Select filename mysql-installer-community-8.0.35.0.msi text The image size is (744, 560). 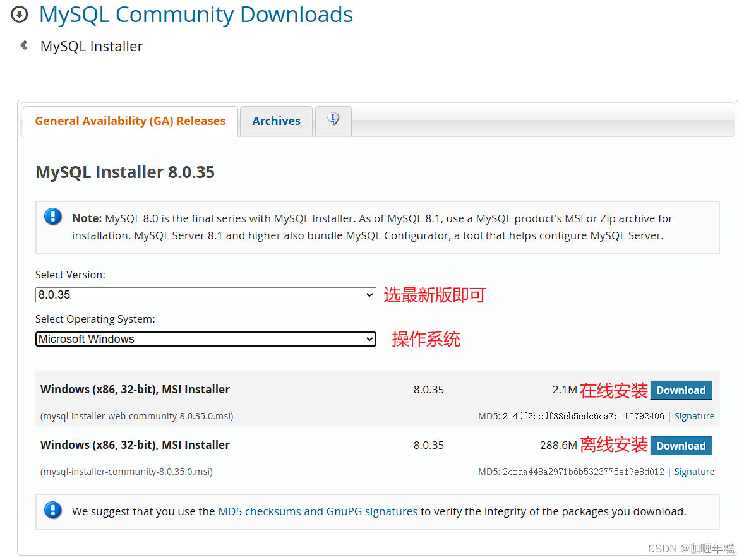pyautogui.click(x=127, y=472)
